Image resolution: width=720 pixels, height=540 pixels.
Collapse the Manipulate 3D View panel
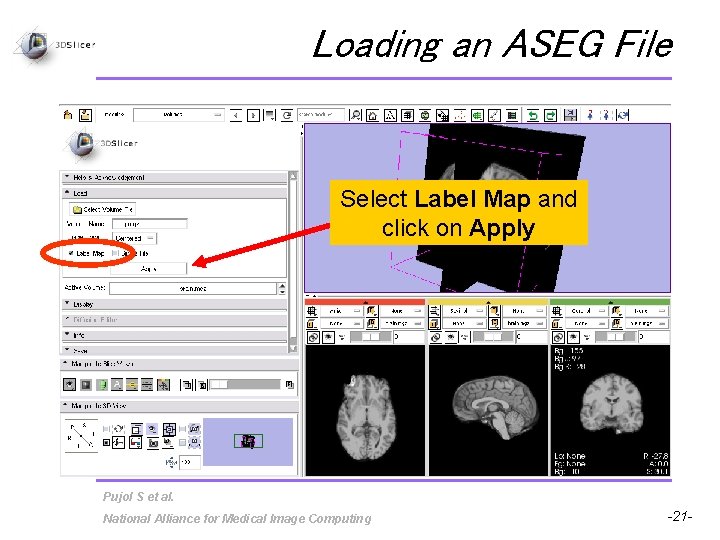[x=180, y=406]
